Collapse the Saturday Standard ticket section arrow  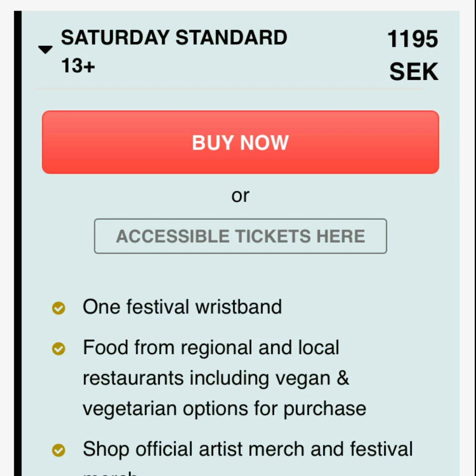point(45,50)
